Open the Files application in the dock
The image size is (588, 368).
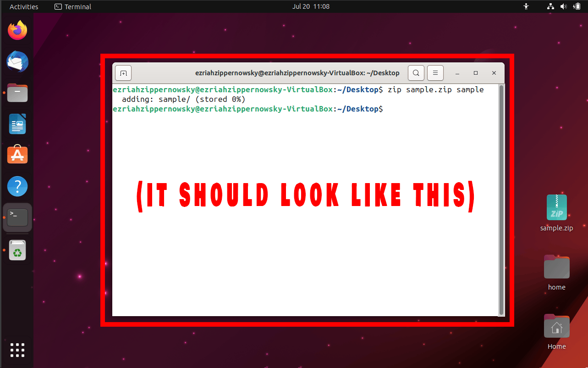click(17, 92)
